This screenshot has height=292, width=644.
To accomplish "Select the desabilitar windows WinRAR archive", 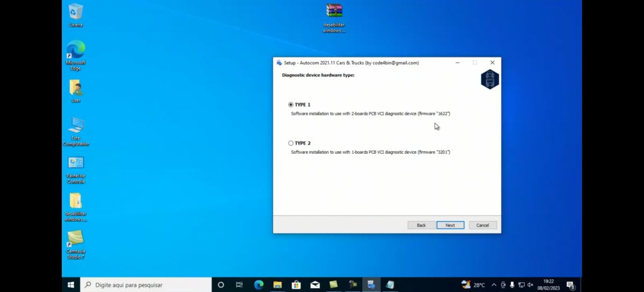I will click(x=334, y=18).
